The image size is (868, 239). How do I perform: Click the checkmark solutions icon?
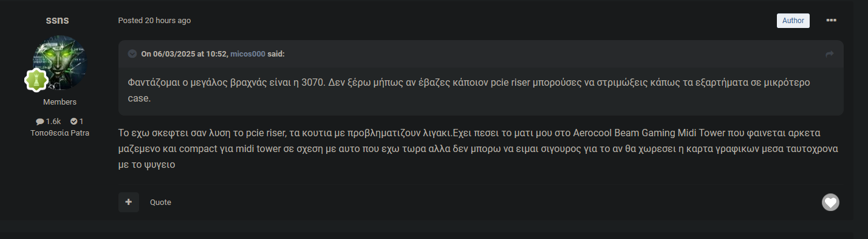point(73,122)
